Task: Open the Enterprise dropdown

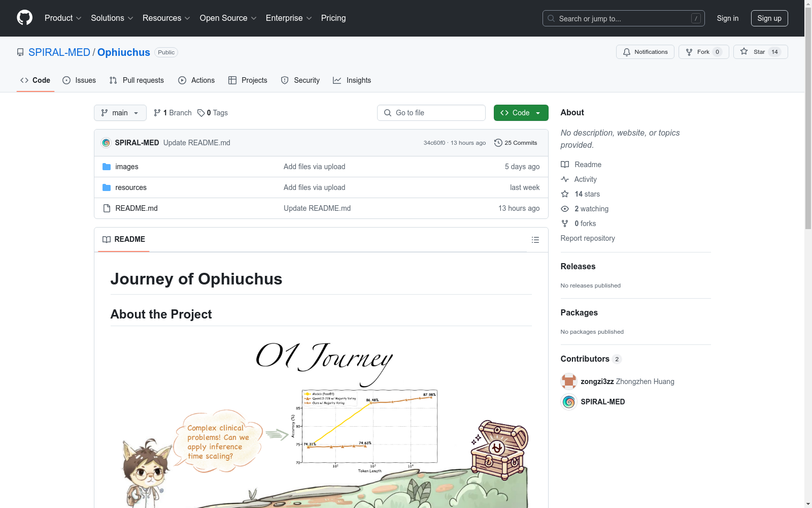Action: (289, 18)
